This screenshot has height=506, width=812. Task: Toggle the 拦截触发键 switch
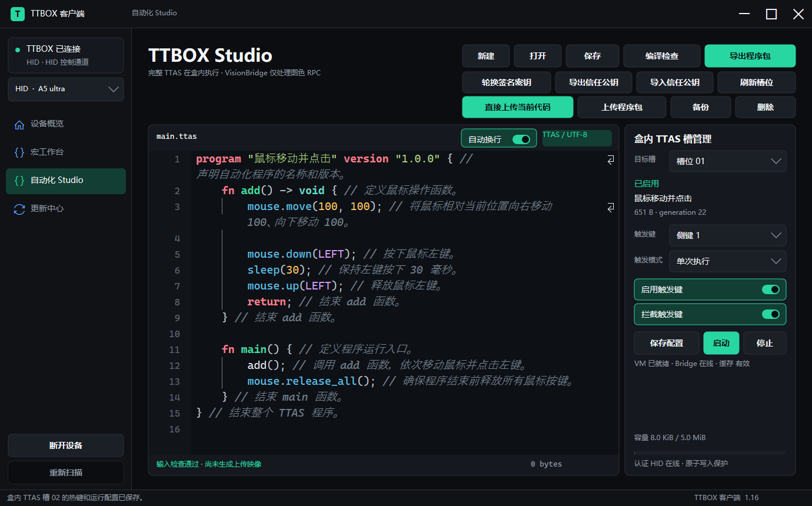tap(771, 314)
